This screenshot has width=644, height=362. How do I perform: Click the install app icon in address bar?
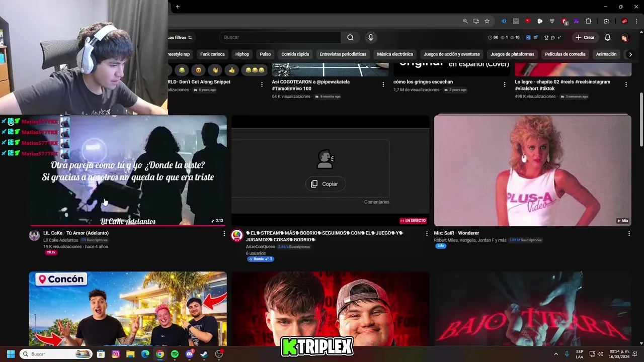coord(476,21)
